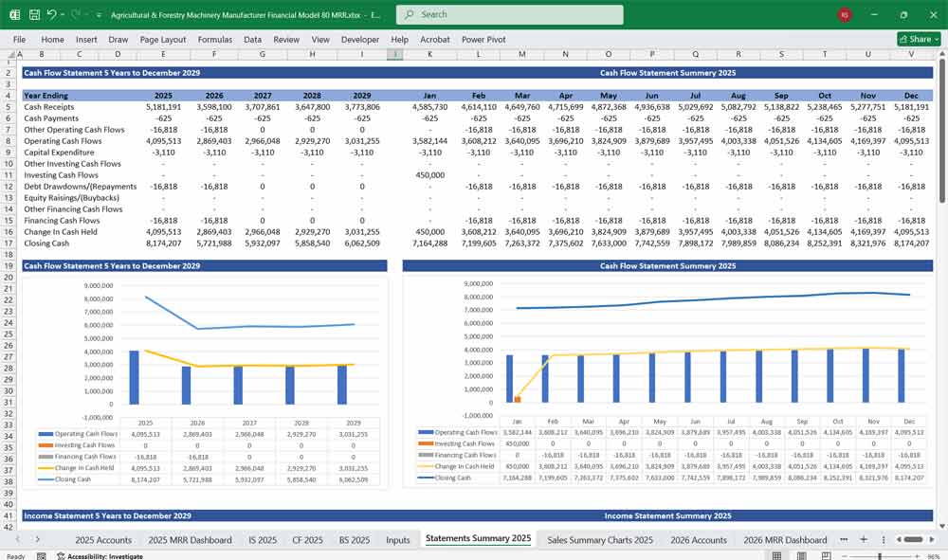
Task: Click the Share button
Action: point(910,39)
